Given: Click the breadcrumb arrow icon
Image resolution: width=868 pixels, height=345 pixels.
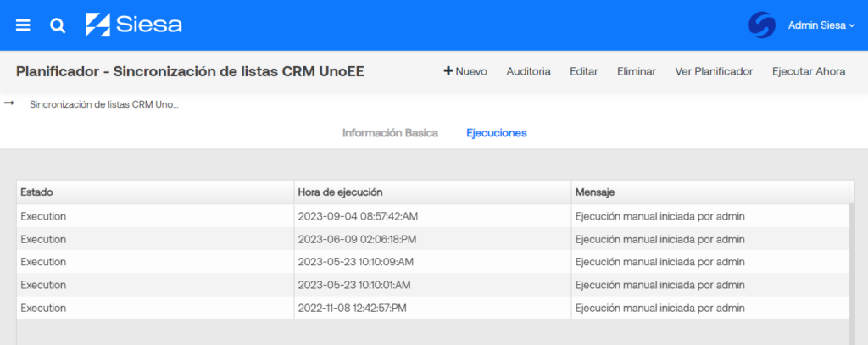Looking at the screenshot, I should tap(9, 103).
